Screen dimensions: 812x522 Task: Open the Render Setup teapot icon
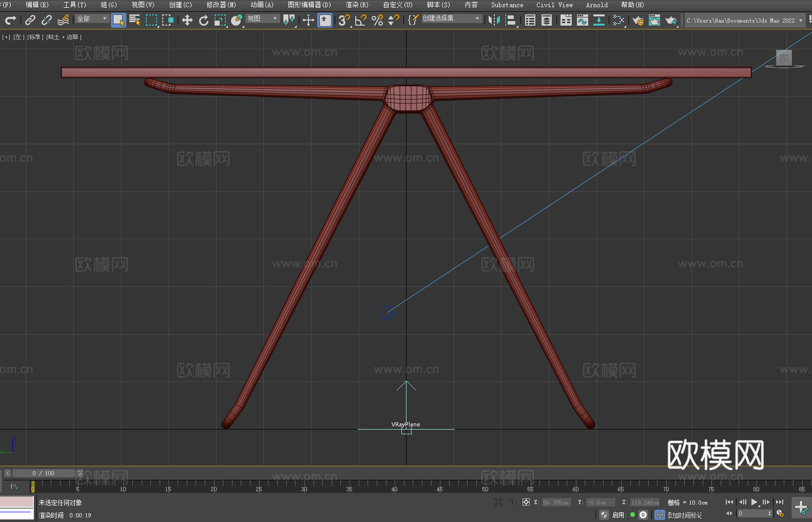pos(638,20)
